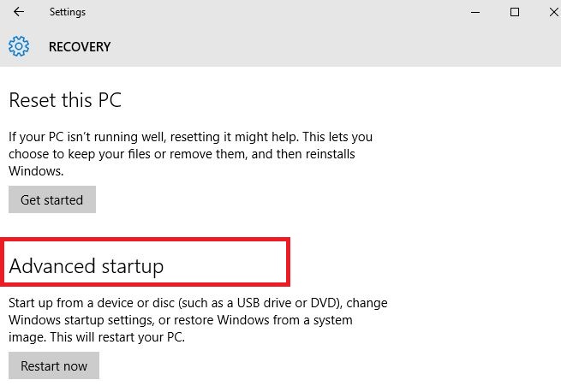Click empty gray header area right of RECOVERY
561x392 pixels.
pos(343,47)
